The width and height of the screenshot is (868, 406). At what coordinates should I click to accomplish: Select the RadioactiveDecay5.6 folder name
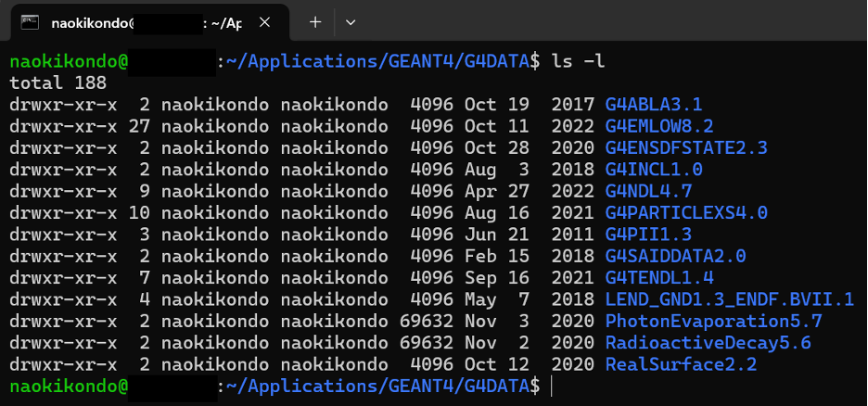click(x=708, y=343)
